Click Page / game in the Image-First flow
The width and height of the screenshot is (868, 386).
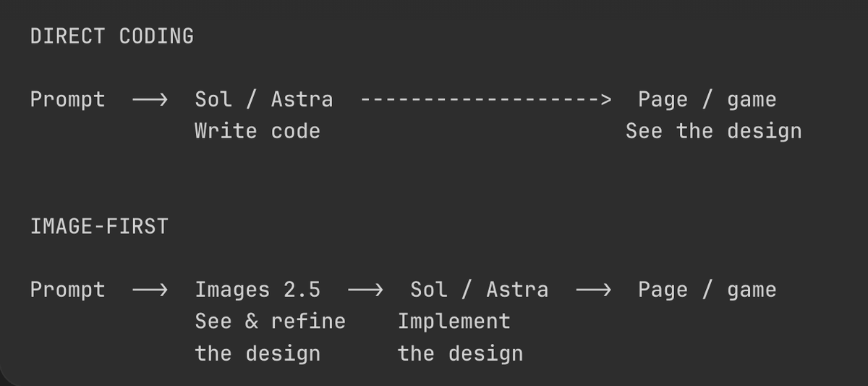(707, 290)
